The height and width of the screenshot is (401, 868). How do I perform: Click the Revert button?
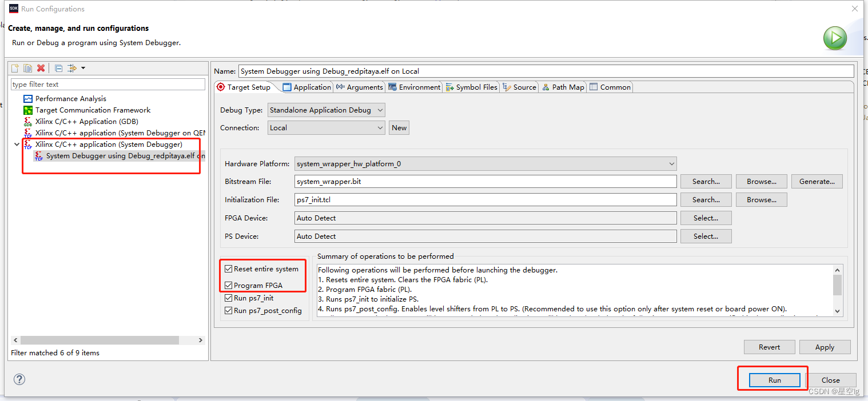click(x=769, y=347)
